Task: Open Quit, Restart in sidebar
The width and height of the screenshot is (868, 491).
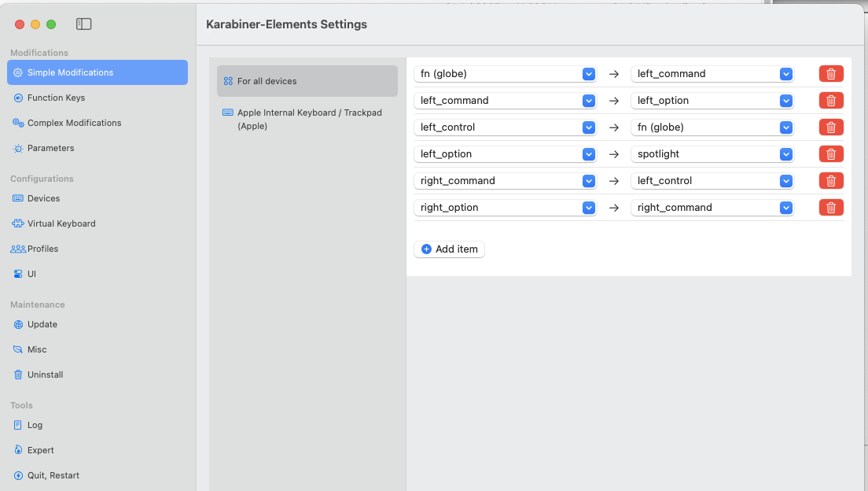Action: (53, 475)
